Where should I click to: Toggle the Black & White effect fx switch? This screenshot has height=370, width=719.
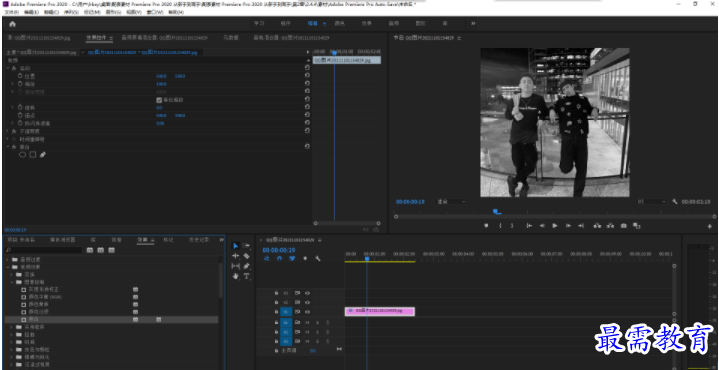point(14,147)
